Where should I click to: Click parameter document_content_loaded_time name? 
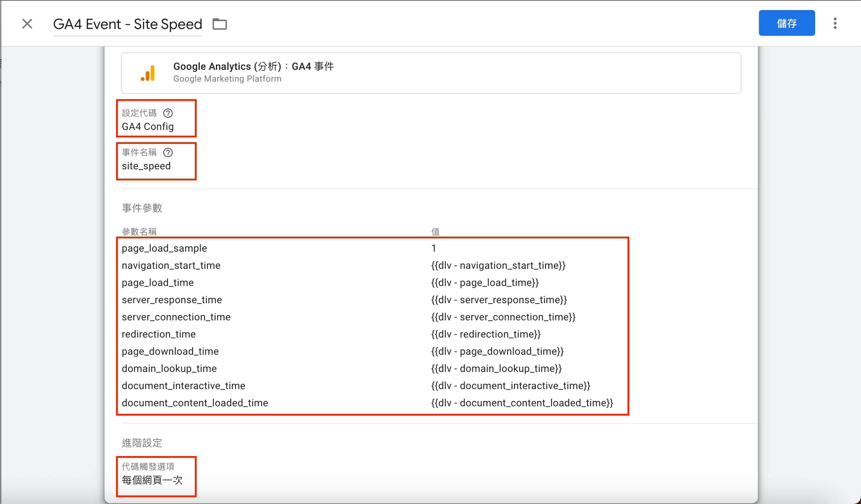tap(195, 403)
